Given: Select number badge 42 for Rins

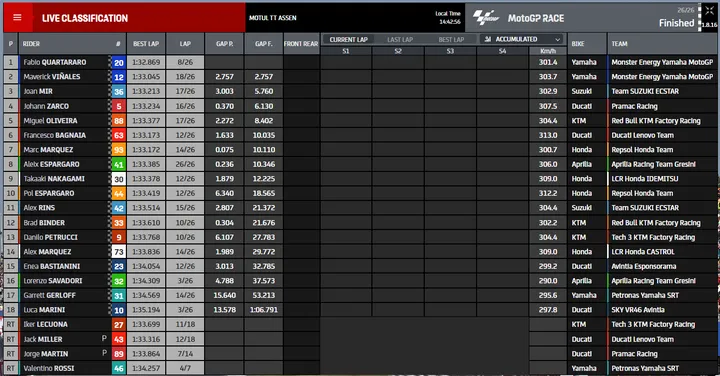Looking at the screenshot, I should coord(119,208).
